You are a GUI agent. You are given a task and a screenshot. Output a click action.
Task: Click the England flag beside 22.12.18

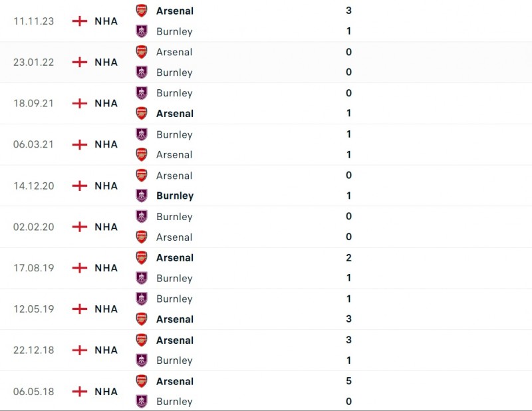79,350
